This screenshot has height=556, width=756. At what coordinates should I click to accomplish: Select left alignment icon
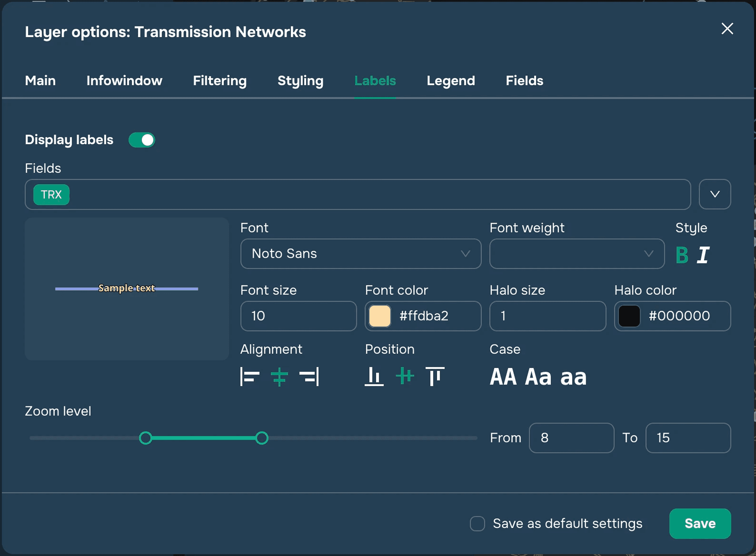250,377
